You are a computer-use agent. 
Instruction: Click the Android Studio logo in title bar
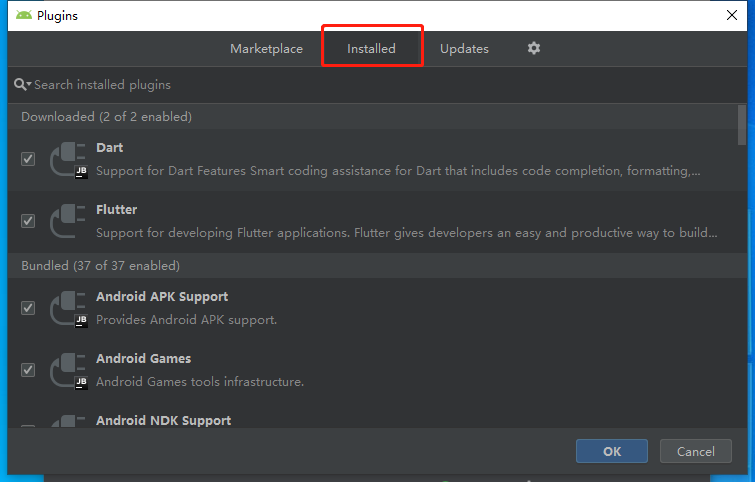[24, 15]
